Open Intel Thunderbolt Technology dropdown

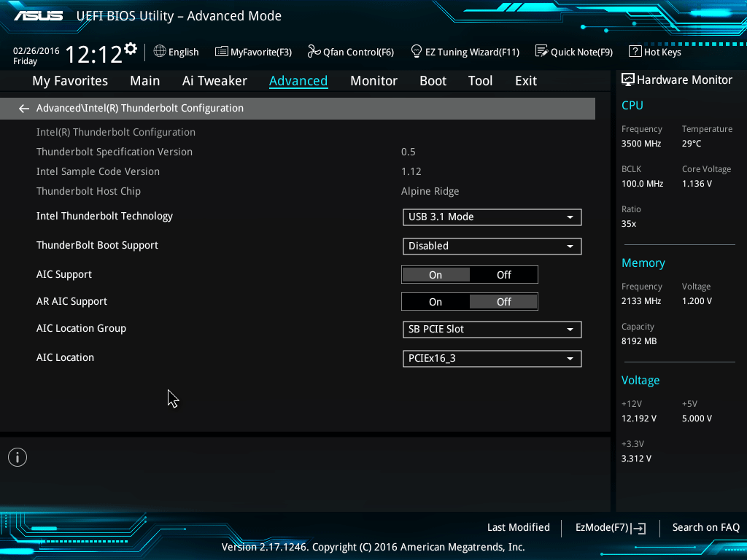pos(492,217)
